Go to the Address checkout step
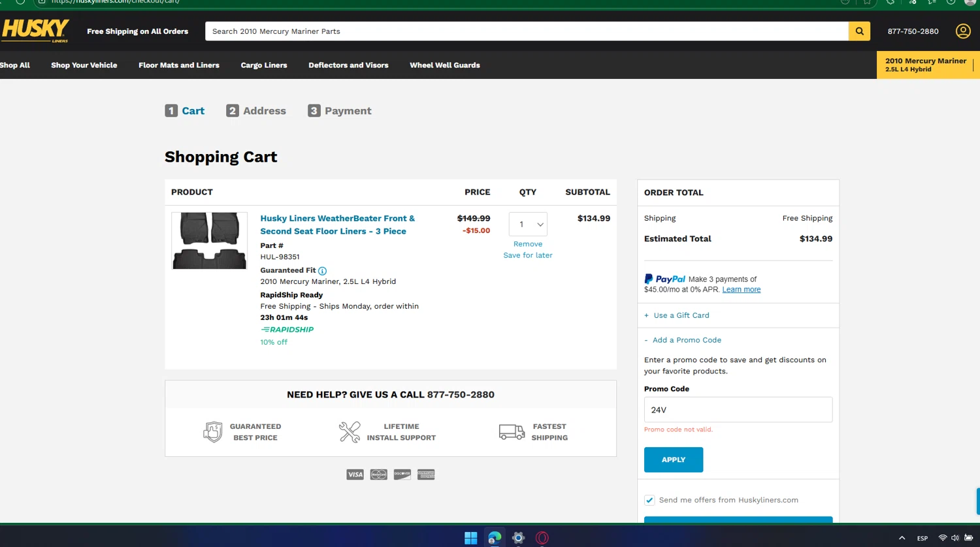The width and height of the screenshot is (980, 547). click(x=256, y=111)
